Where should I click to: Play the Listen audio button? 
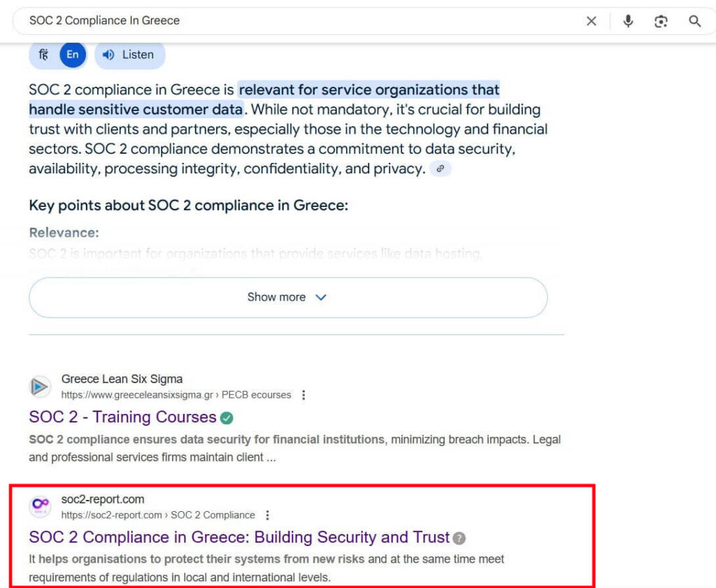point(129,55)
